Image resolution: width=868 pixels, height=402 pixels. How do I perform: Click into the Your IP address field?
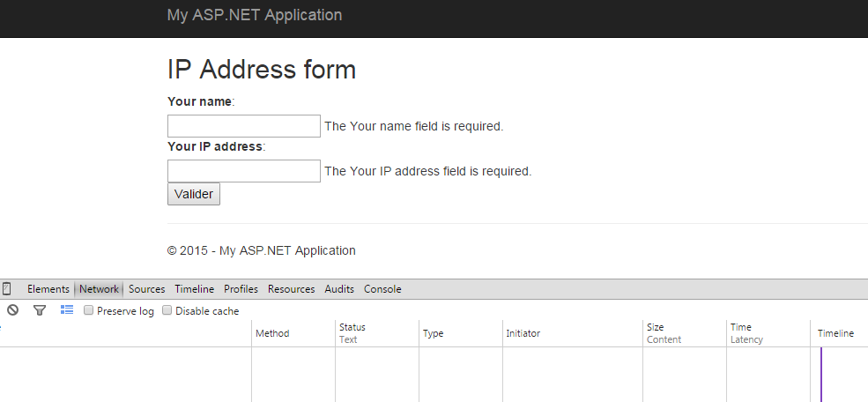click(243, 171)
